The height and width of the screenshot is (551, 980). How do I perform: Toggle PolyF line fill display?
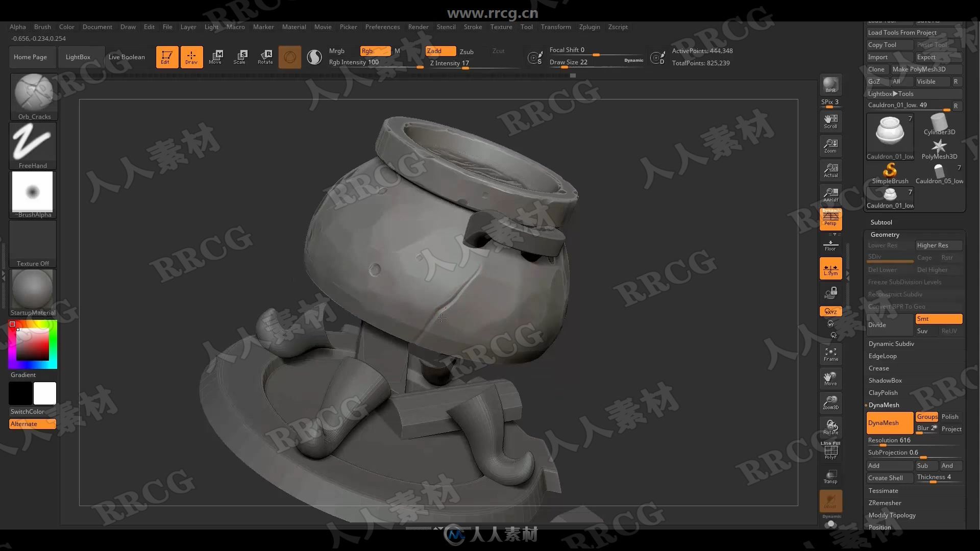(830, 451)
